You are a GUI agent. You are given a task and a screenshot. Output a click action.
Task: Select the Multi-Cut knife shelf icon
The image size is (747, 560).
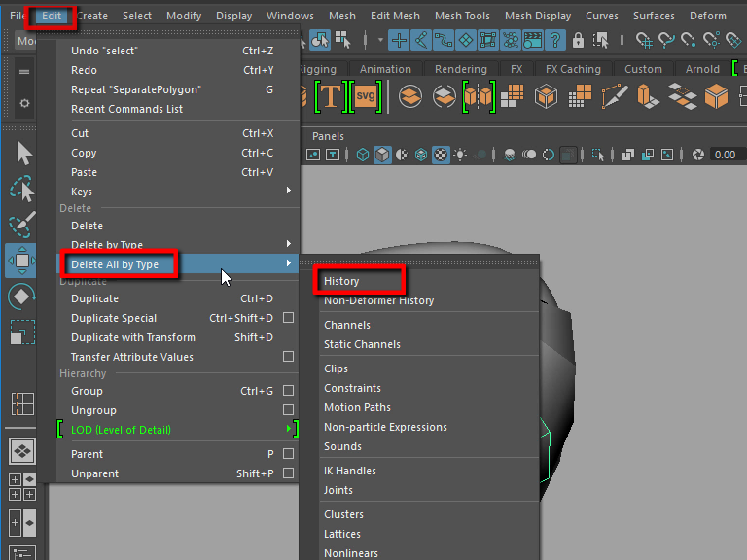[x=616, y=97]
